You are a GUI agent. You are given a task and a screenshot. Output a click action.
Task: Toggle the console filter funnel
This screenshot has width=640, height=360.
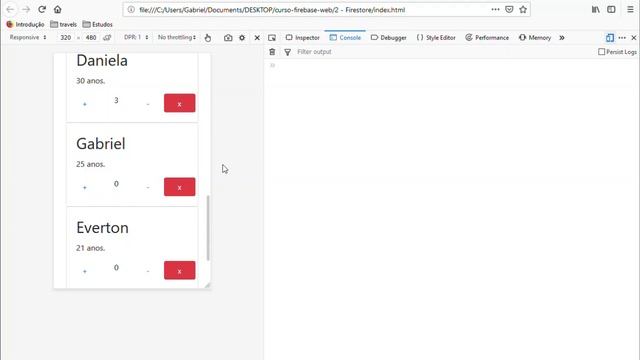[x=288, y=52]
